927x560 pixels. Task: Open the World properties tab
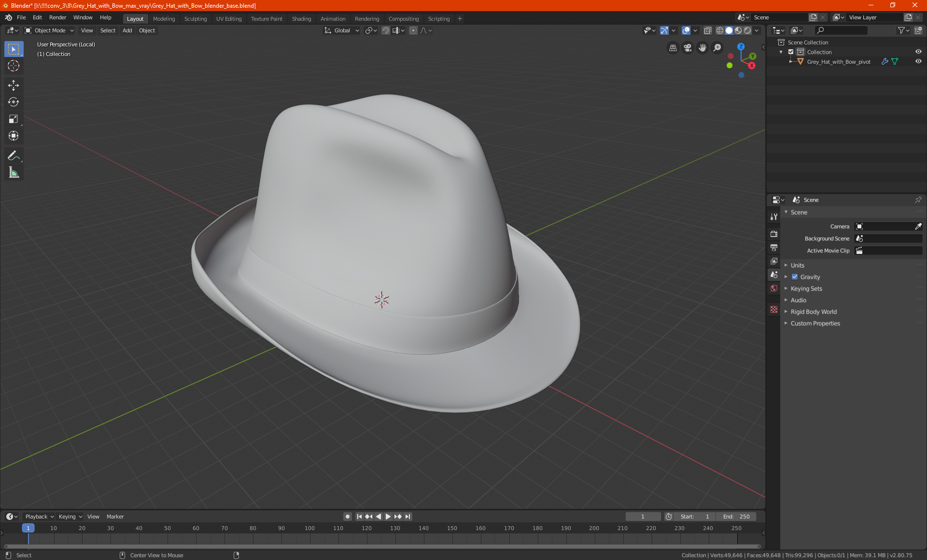(774, 288)
